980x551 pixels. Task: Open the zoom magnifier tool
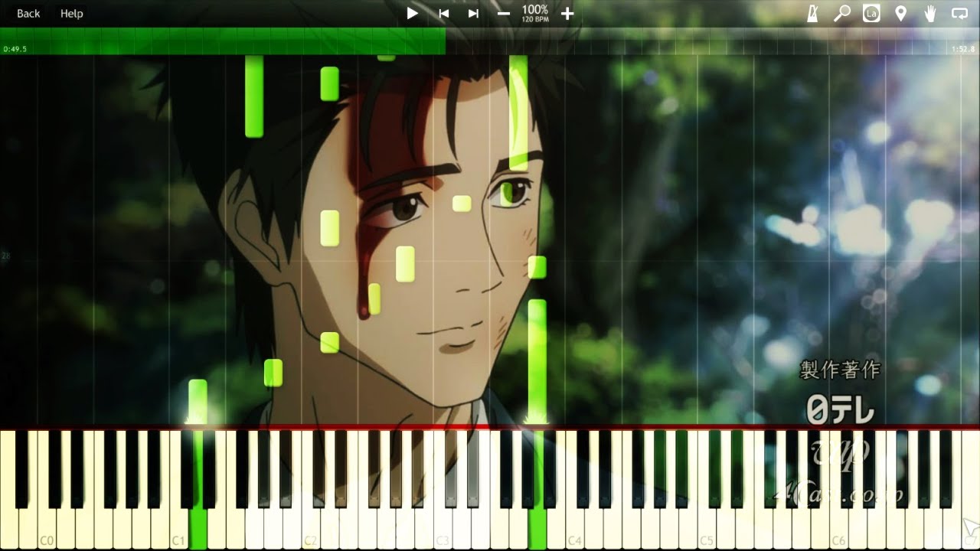(842, 13)
